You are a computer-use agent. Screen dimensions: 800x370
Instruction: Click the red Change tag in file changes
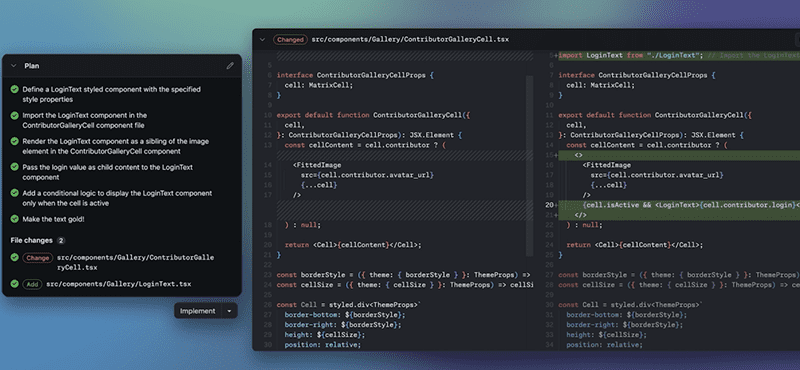pyautogui.click(x=38, y=258)
